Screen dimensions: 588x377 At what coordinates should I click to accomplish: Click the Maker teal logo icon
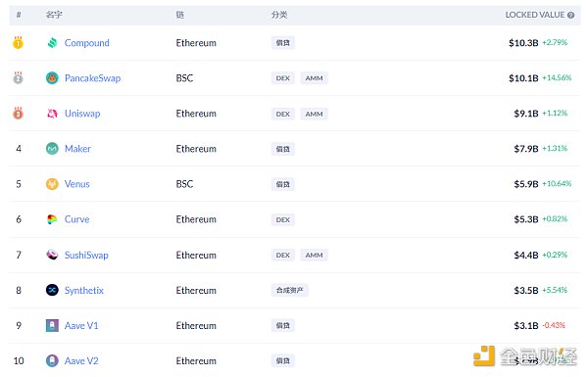pos(52,149)
